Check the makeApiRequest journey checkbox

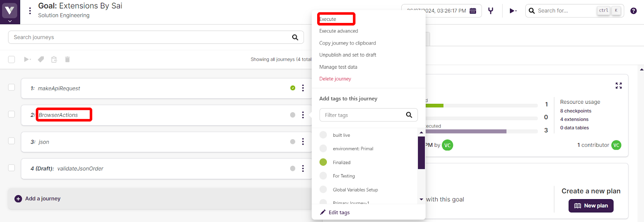12,87
